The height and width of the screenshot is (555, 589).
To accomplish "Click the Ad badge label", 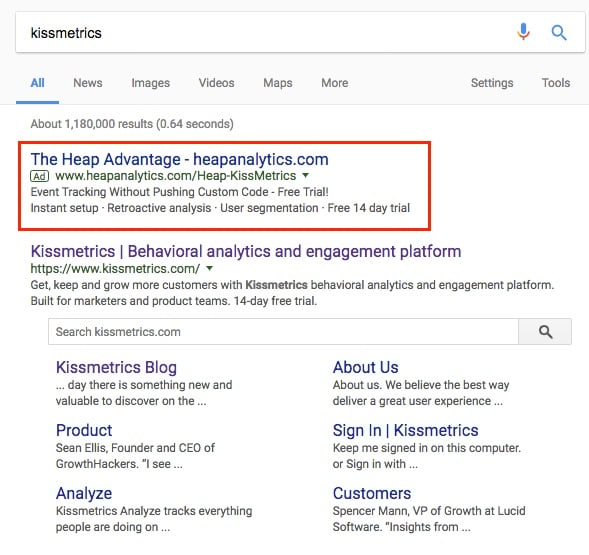I will point(39,176).
